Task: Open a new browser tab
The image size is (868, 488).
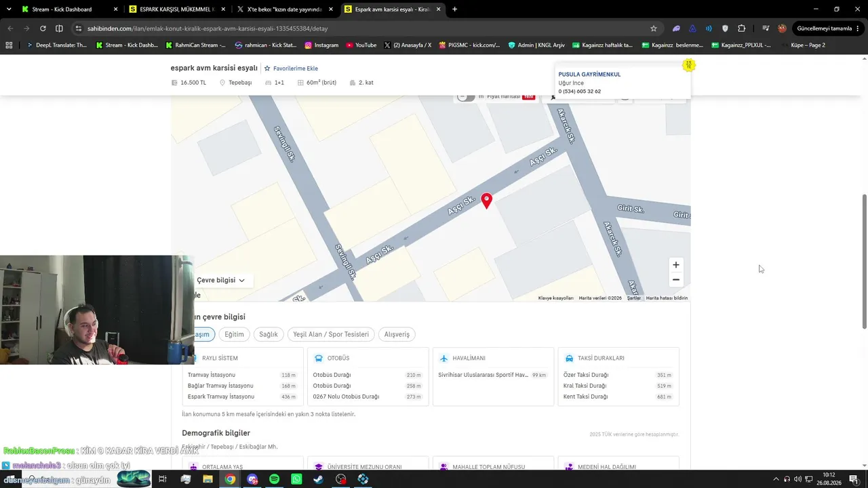Action: (454, 9)
